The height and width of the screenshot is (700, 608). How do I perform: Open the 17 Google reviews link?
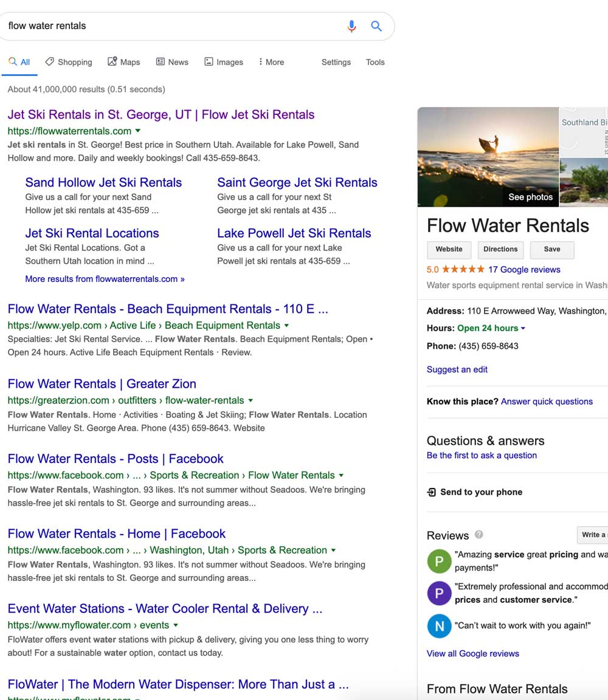tap(524, 269)
